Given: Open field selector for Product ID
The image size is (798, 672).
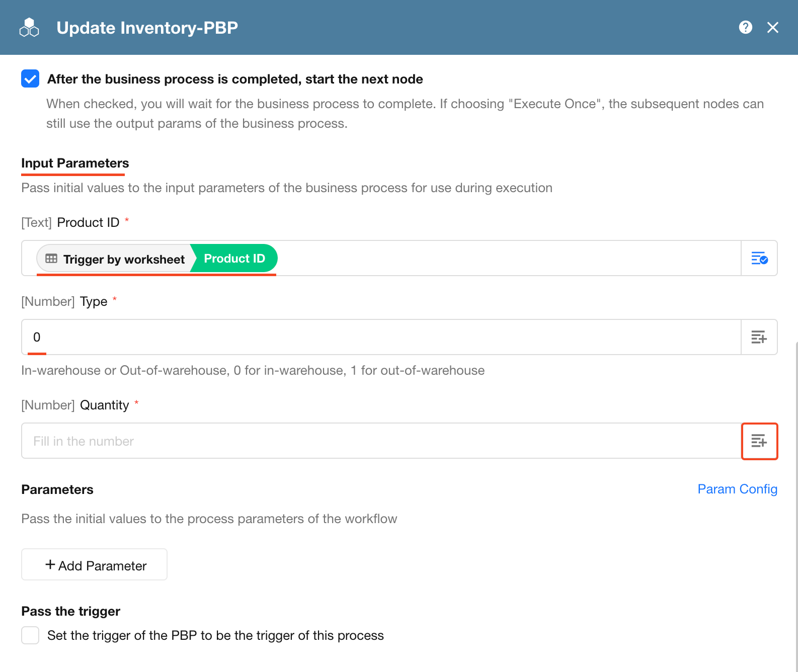Looking at the screenshot, I should pyautogui.click(x=759, y=259).
